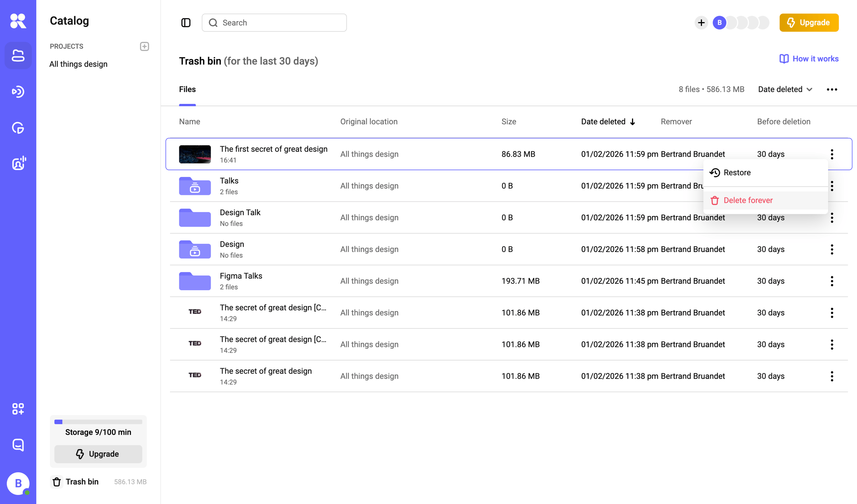Add a new project with plus icon
857x504 pixels.
(x=144, y=46)
